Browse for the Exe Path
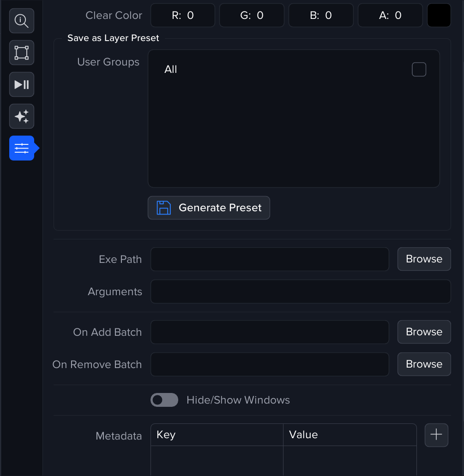464x476 pixels. [424, 259]
